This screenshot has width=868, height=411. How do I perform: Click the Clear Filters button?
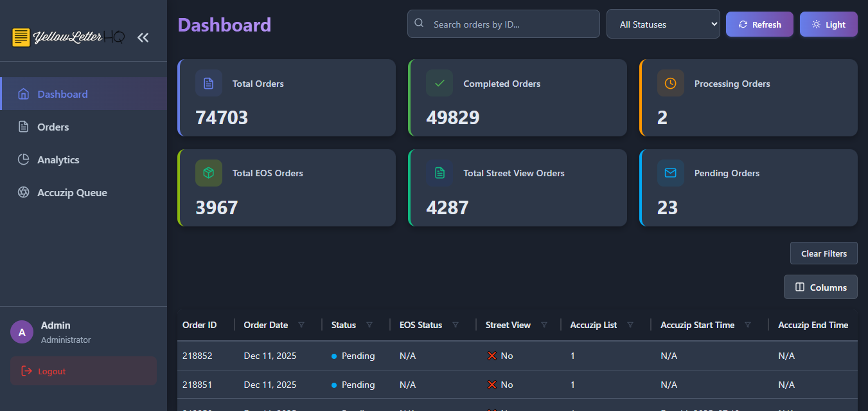[x=824, y=253]
